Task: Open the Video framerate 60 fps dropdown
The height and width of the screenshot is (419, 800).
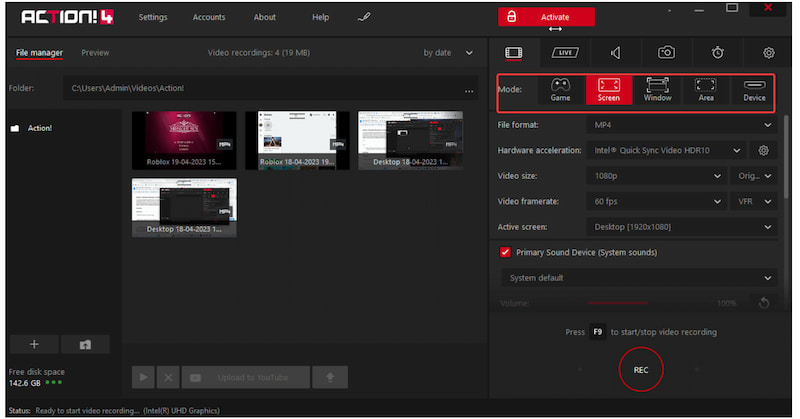Action: [x=654, y=201]
